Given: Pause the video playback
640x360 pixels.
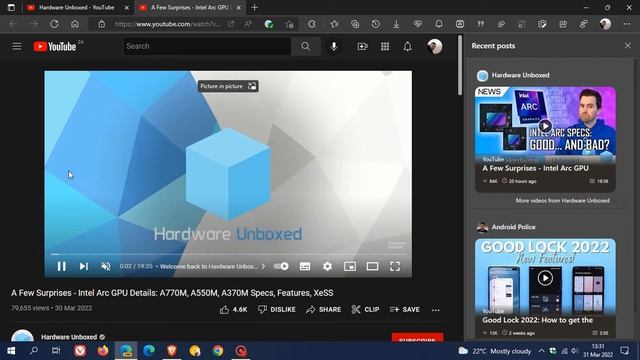Looking at the screenshot, I should pos(62,267).
